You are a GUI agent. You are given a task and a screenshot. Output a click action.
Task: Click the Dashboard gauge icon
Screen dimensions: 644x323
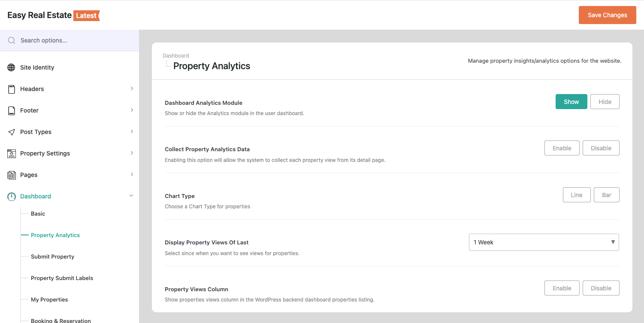[x=12, y=196]
